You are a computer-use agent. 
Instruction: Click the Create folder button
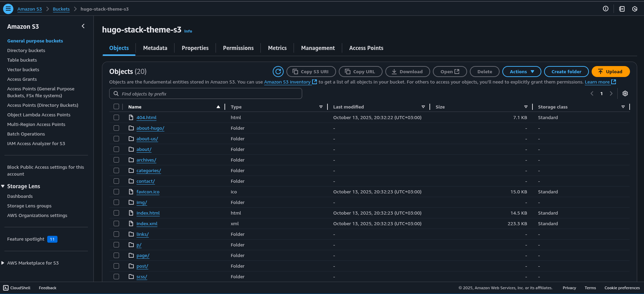tap(566, 72)
